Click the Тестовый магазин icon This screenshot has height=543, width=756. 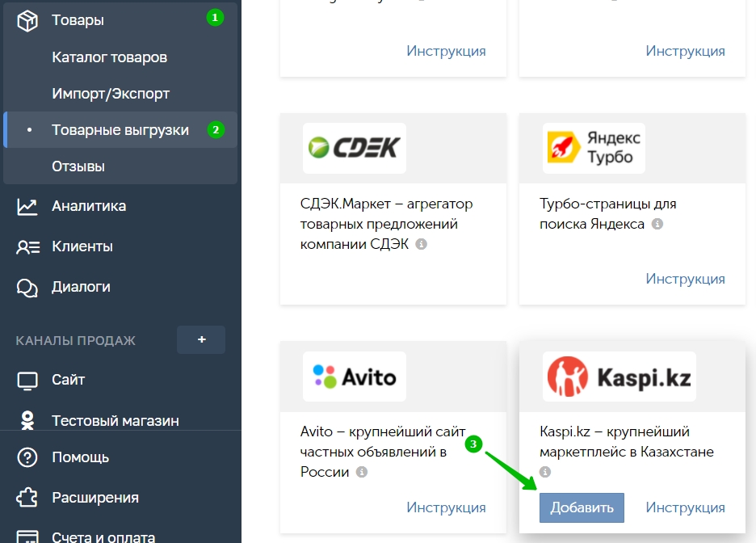(27, 420)
